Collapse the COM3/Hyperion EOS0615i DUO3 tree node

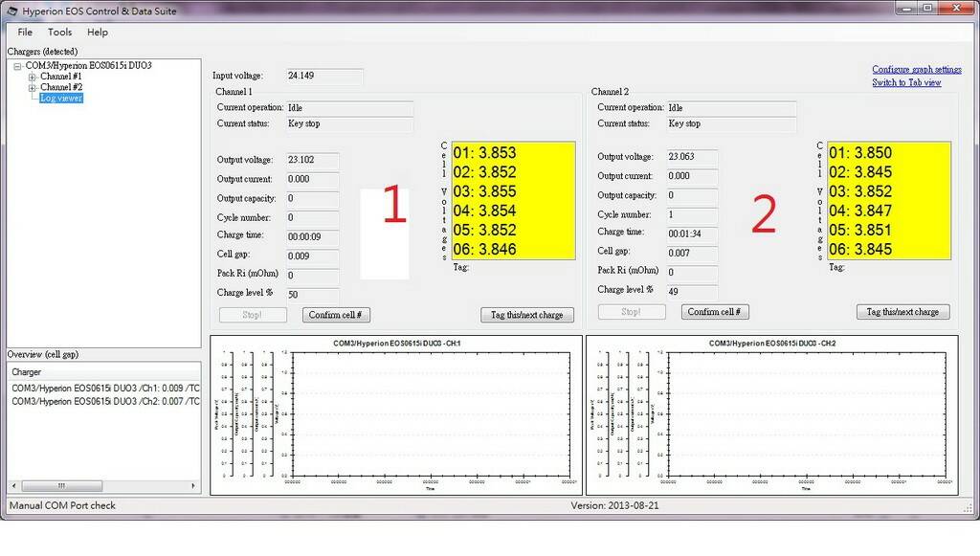pyautogui.click(x=17, y=66)
